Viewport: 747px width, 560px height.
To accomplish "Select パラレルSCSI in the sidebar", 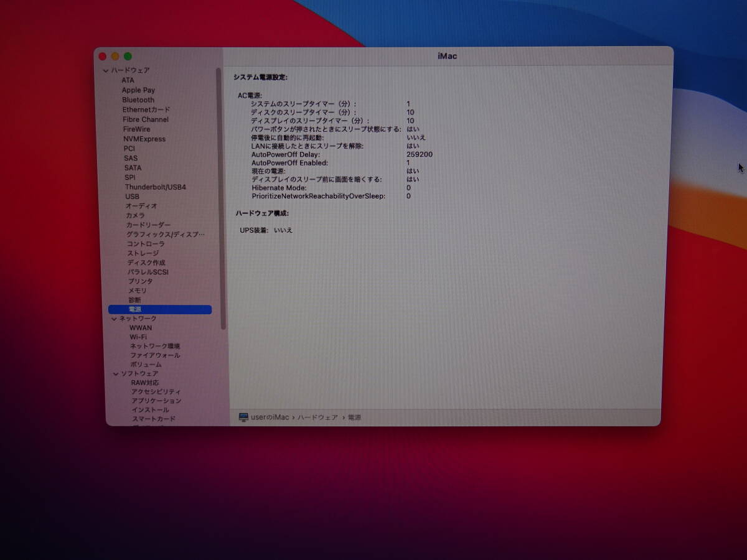I will point(148,272).
